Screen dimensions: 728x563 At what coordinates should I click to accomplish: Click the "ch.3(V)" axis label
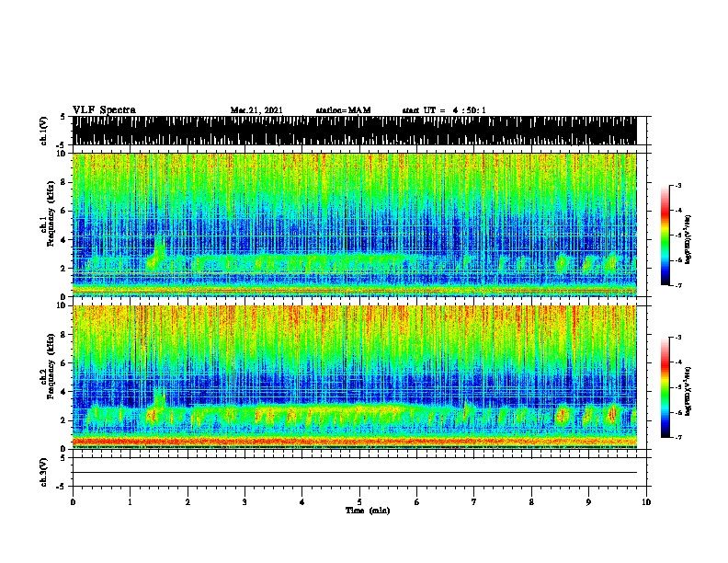pyautogui.click(x=44, y=472)
